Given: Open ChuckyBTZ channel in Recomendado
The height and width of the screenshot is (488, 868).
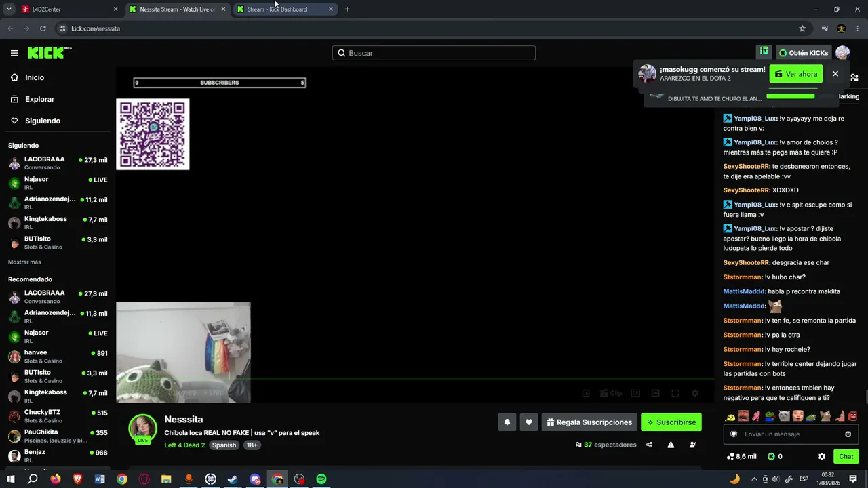Looking at the screenshot, I should 58,416.
